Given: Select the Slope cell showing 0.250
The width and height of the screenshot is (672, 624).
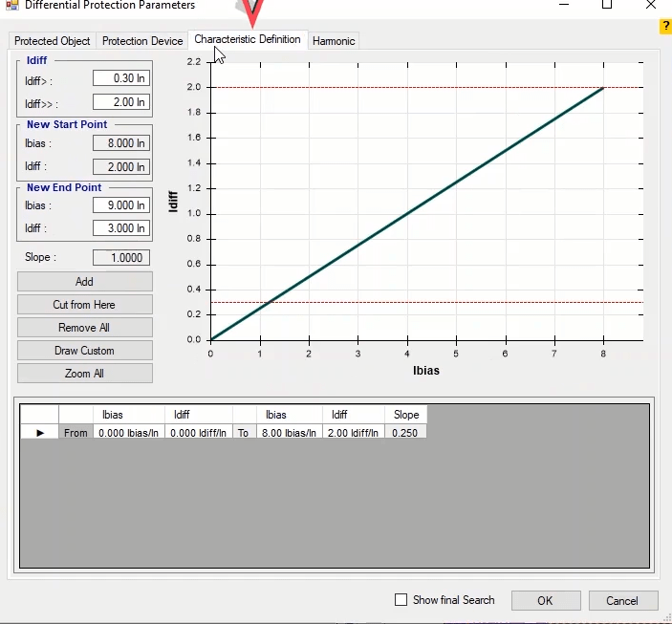Looking at the screenshot, I should coord(406,433).
